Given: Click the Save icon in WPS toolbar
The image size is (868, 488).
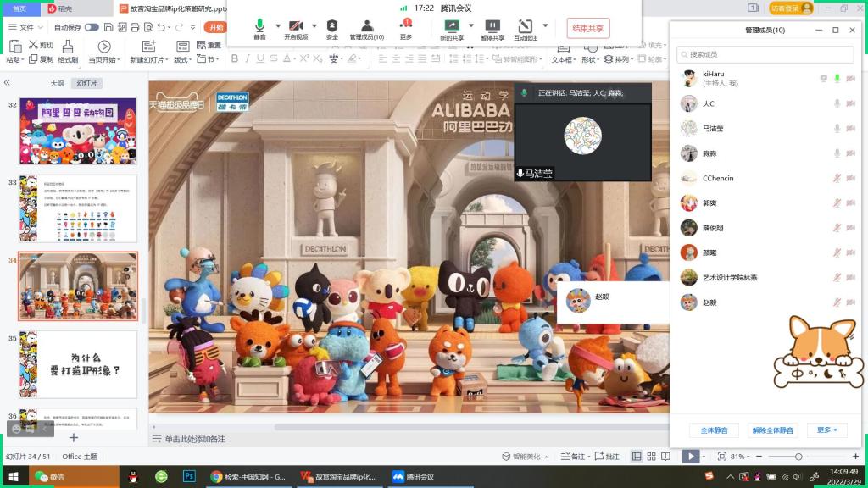Looking at the screenshot, I should point(108,27).
